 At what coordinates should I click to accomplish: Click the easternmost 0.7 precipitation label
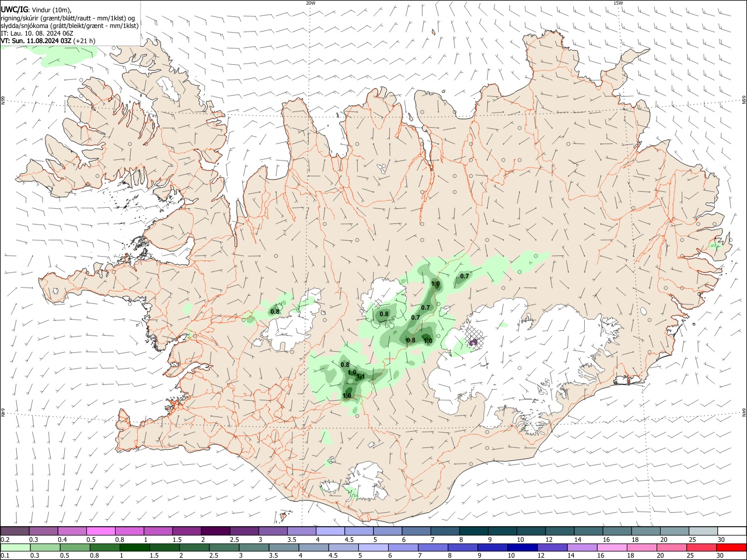pos(465,276)
